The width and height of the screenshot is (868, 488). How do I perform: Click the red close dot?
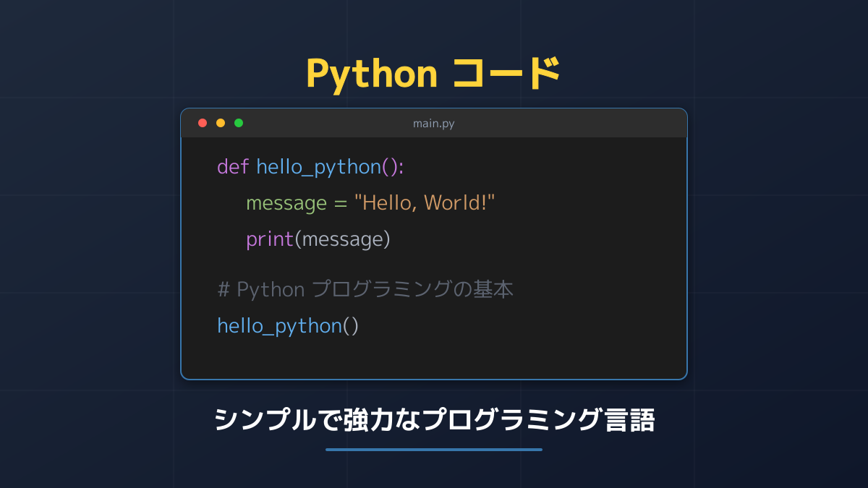(x=203, y=123)
